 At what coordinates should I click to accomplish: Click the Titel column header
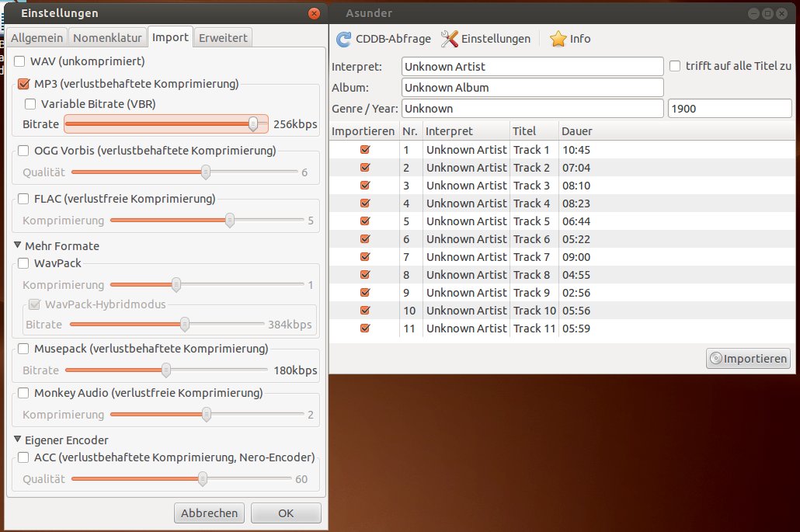click(534, 131)
